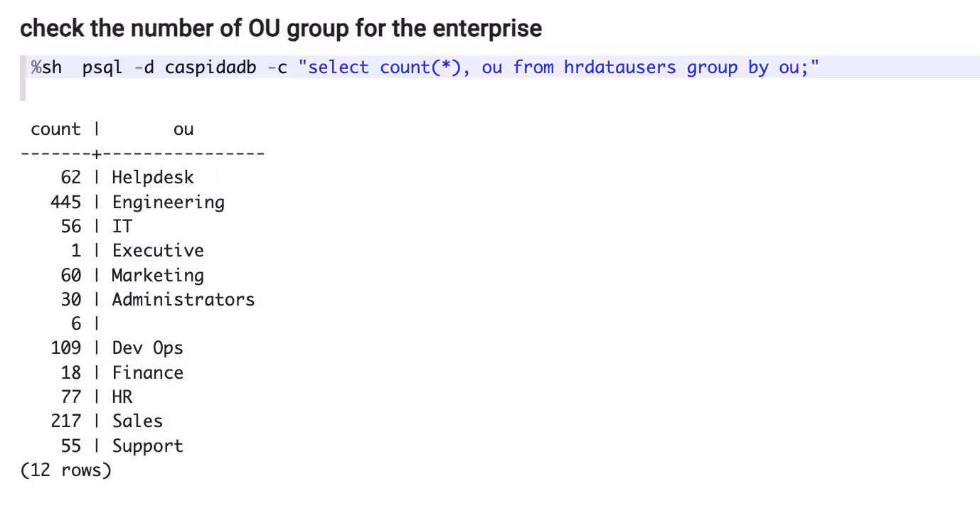Place cursor in the quoted SQL select query

point(558,68)
